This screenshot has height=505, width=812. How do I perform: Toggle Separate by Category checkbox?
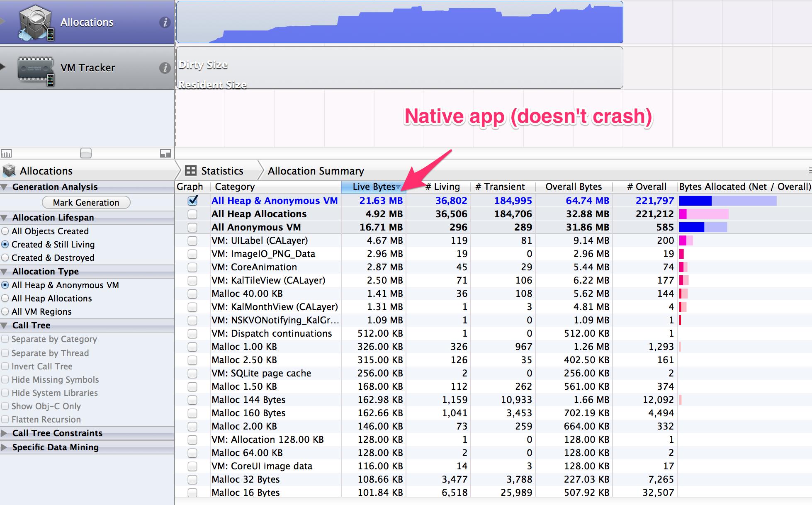click(x=5, y=339)
